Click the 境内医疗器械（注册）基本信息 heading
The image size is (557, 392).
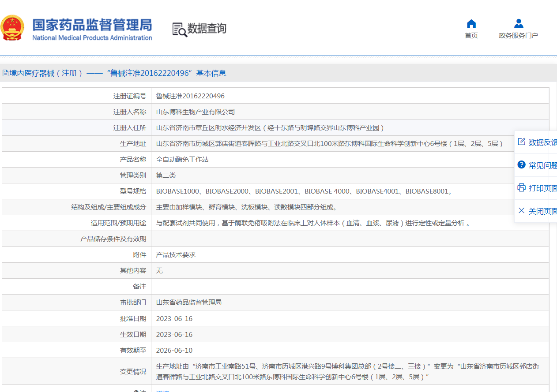pos(118,73)
